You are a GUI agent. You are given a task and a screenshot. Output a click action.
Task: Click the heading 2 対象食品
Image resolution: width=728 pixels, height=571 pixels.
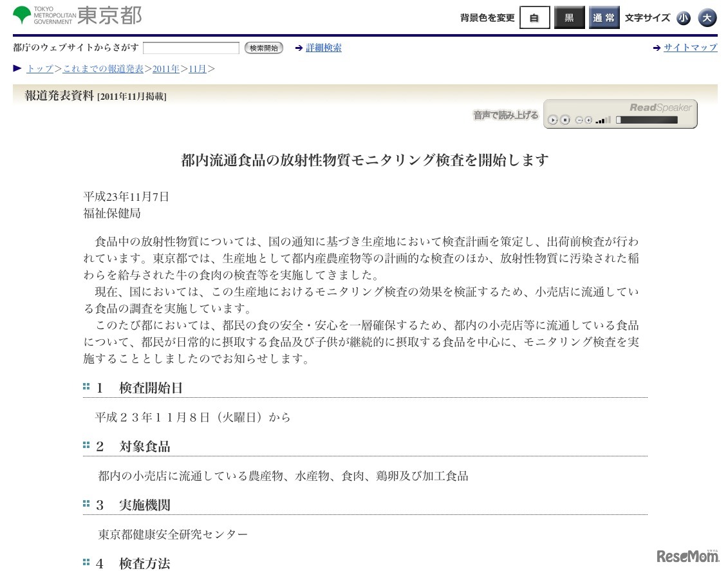tap(133, 447)
